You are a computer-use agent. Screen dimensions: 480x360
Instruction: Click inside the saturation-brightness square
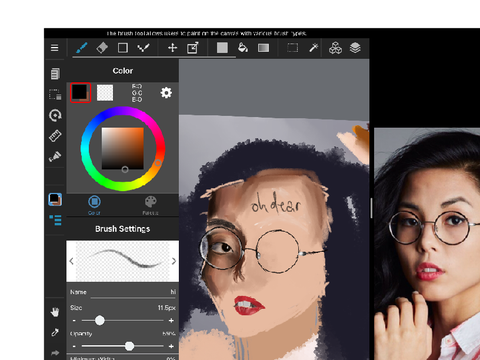pyautogui.click(x=123, y=148)
